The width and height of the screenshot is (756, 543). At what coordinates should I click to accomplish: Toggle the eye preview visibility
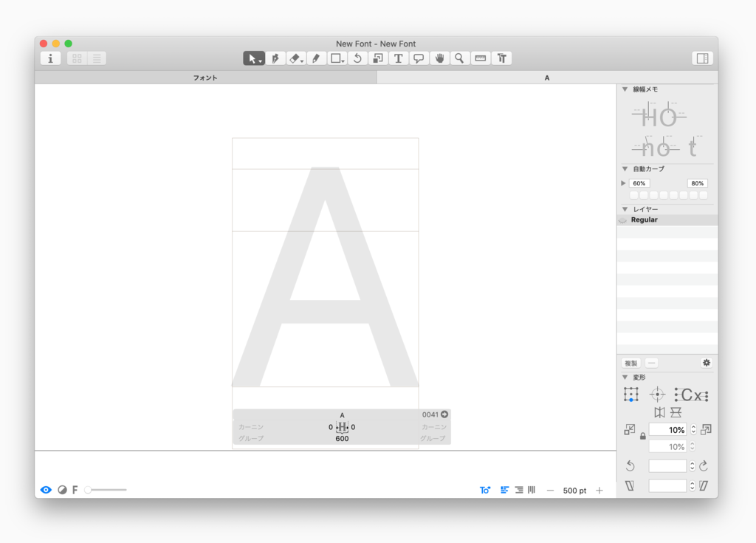tap(46, 490)
